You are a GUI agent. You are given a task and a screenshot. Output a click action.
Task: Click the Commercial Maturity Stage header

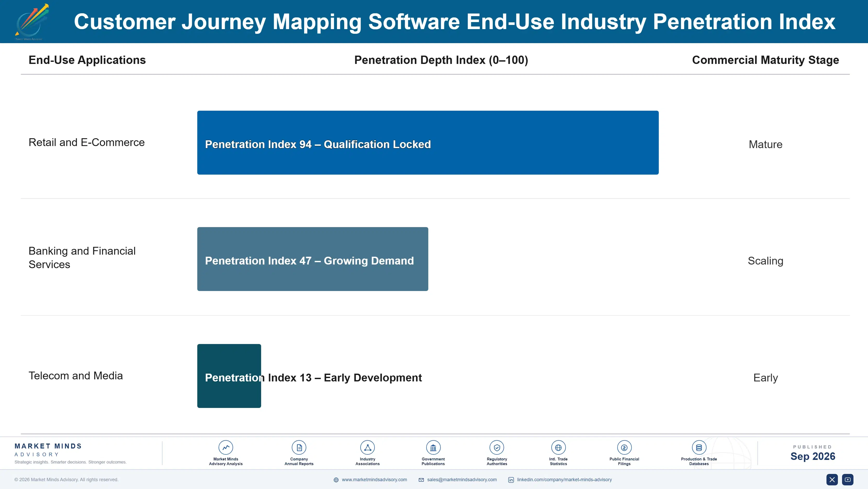tap(765, 60)
